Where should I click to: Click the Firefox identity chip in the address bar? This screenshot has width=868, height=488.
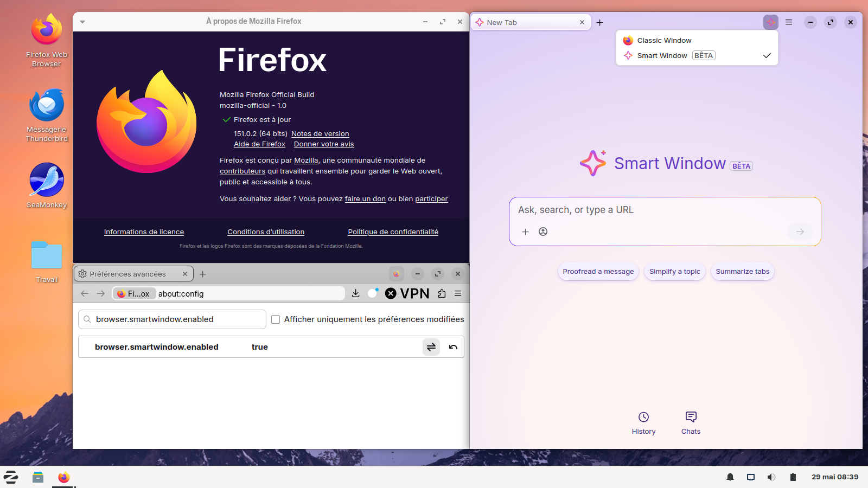(135, 293)
